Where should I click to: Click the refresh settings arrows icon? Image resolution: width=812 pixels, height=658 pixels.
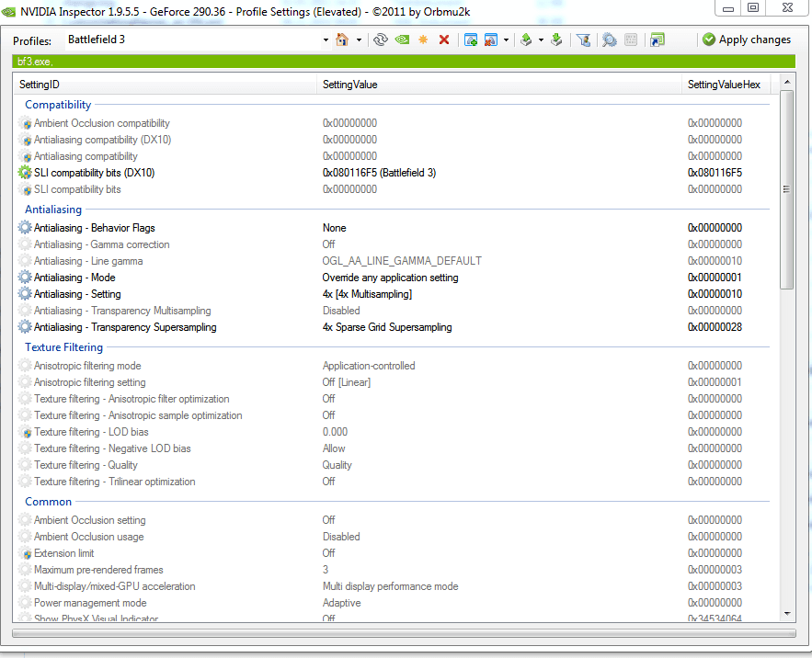381,40
